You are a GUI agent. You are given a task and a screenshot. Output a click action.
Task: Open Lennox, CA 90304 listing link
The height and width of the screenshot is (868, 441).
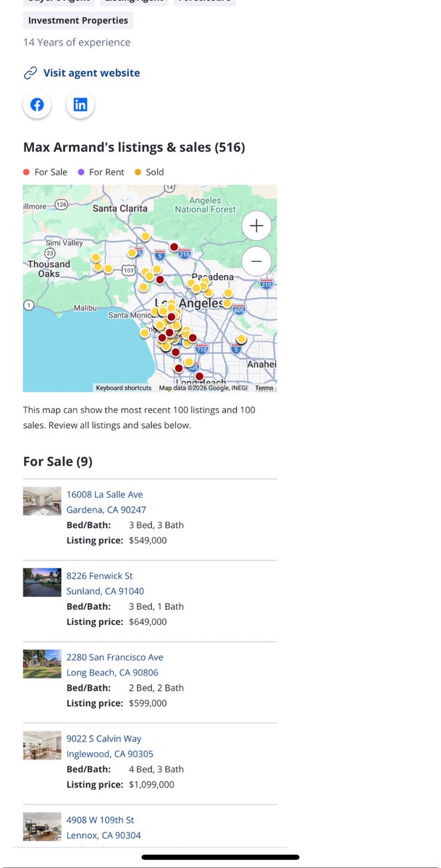pos(104,835)
